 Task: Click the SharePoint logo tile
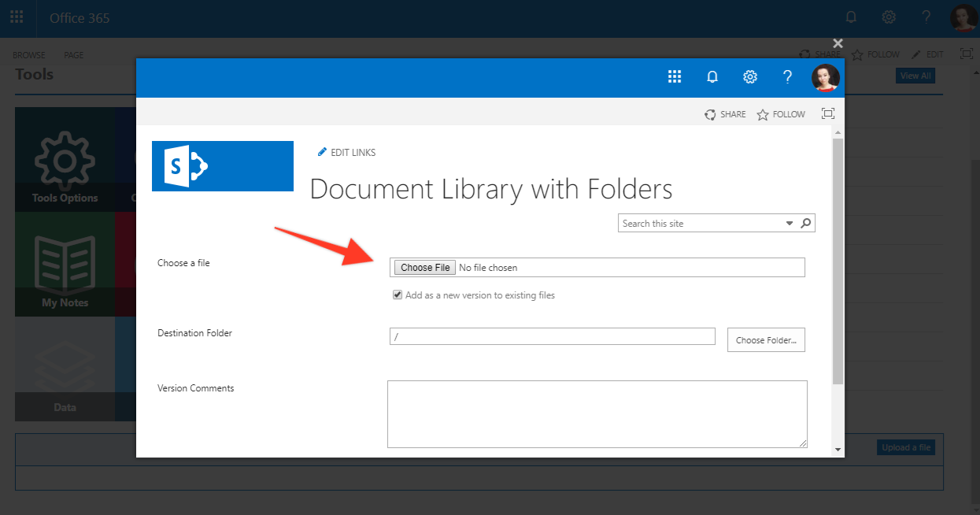click(x=223, y=166)
